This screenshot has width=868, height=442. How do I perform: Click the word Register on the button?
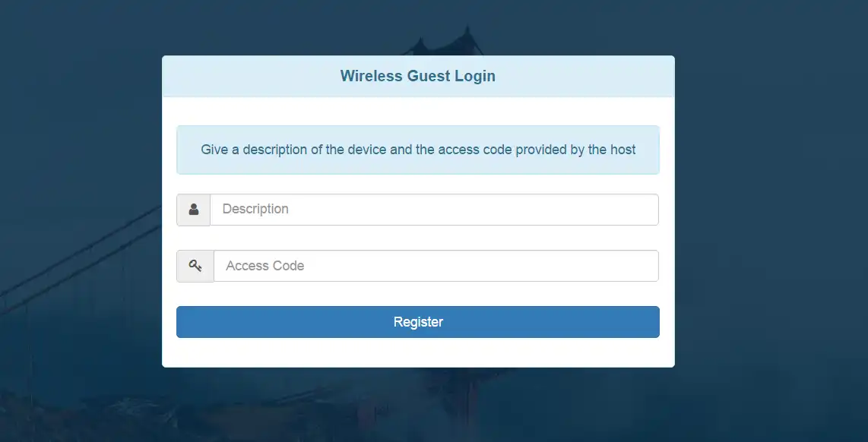pyautogui.click(x=418, y=322)
